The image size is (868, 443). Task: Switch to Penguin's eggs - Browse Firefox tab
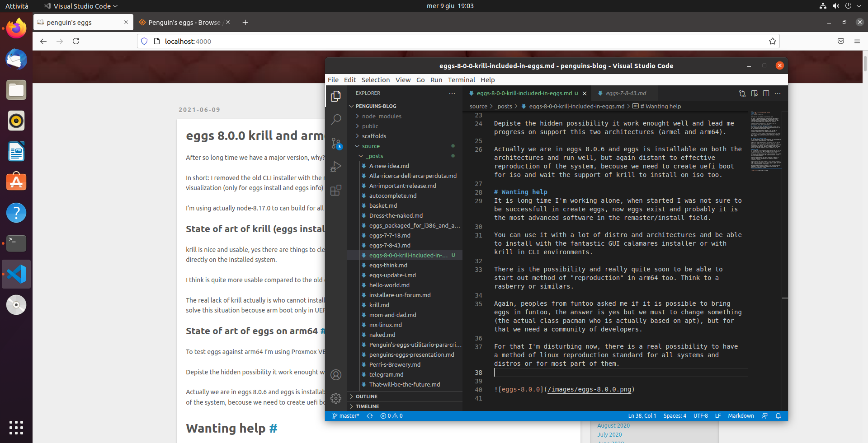coord(184,23)
